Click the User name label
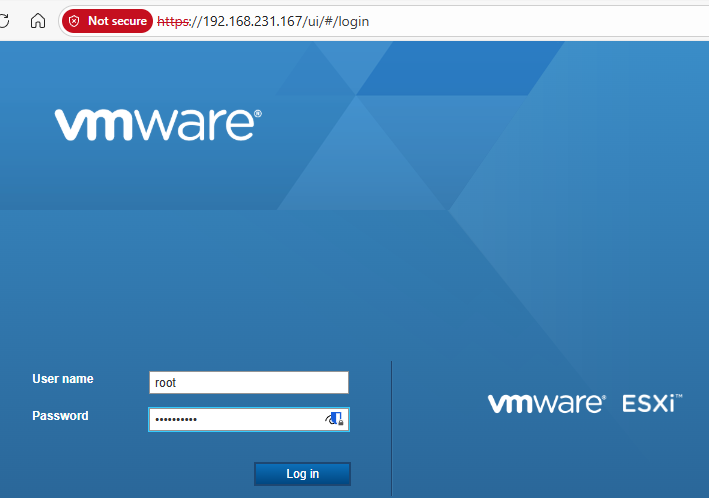The width and height of the screenshot is (709, 498). coord(63,379)
